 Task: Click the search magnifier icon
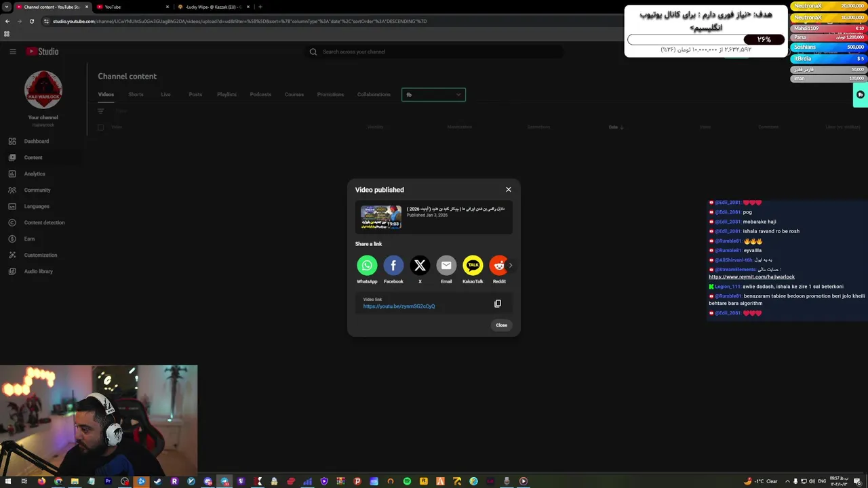313,52
